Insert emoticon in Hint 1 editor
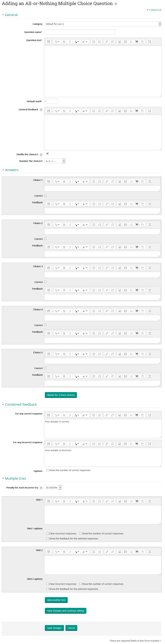Screen dimensions: 165x644 coord(131,501)
